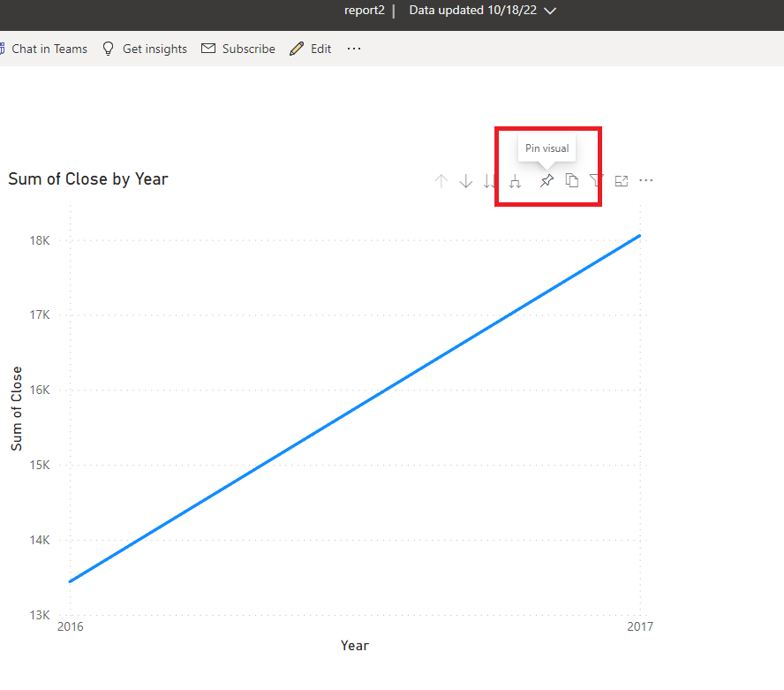Open toolbar more options ellipsis
This screenshot has width=784, height=690.
(354, 49)
